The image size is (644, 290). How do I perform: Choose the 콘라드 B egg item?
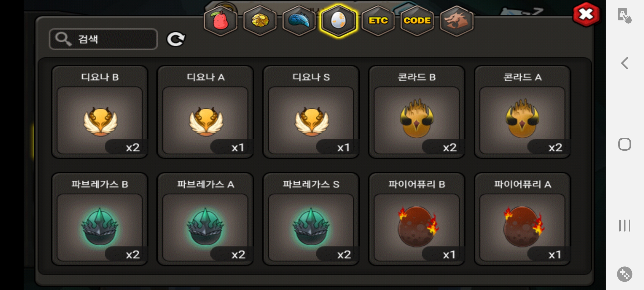point(417,112)
